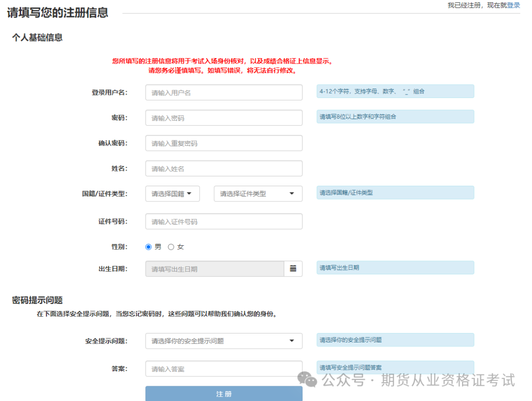This screenshot has height=401, width=532.
Task: Open the 请选择国籍 nationality dropdown
Action: pyautogui.click(x=172, y=194)
